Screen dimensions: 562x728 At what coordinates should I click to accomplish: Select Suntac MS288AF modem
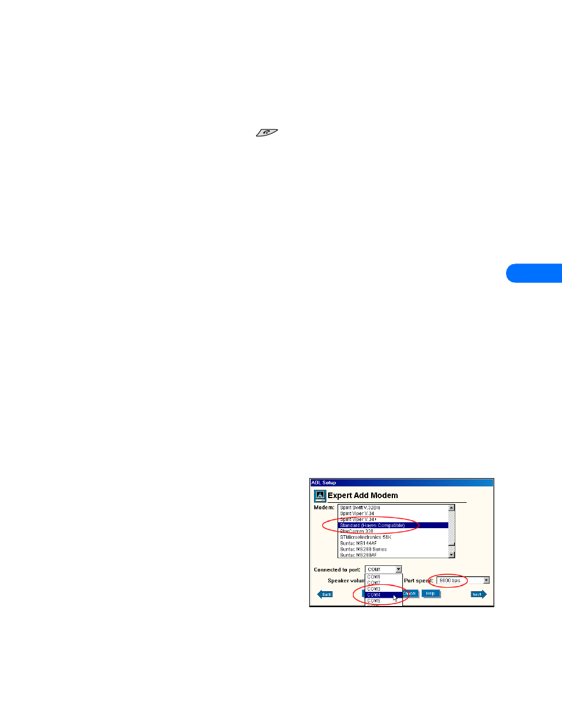(393, 555)
